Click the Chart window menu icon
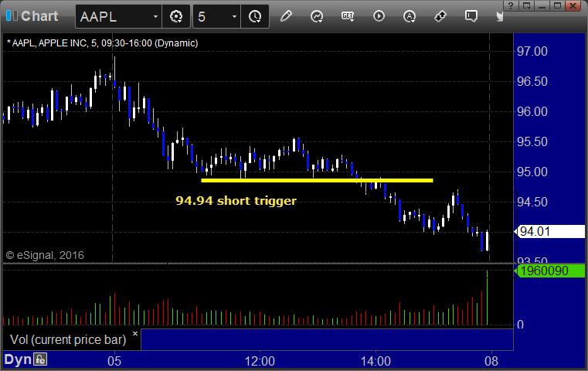 point(12,15)
